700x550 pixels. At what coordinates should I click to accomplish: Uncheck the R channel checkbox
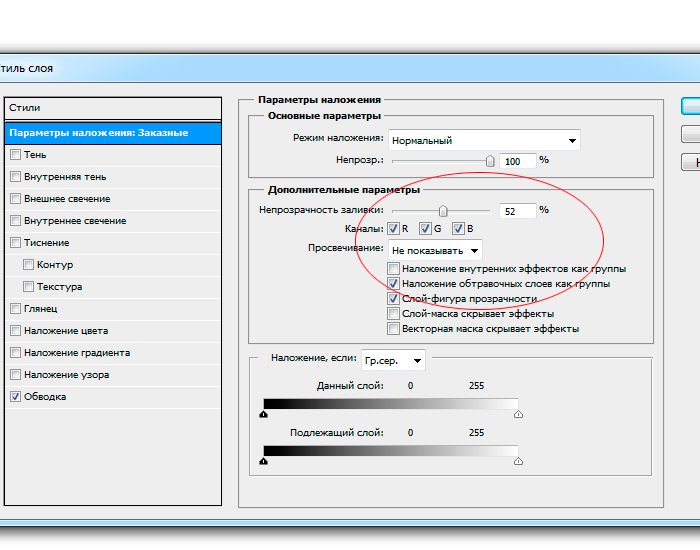click(394, 229)
